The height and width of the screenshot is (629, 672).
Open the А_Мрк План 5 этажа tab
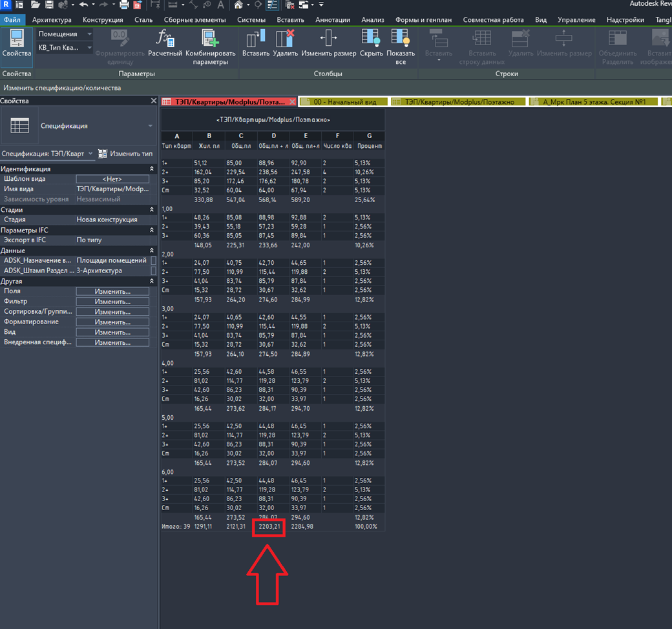(x=594, y=101)
